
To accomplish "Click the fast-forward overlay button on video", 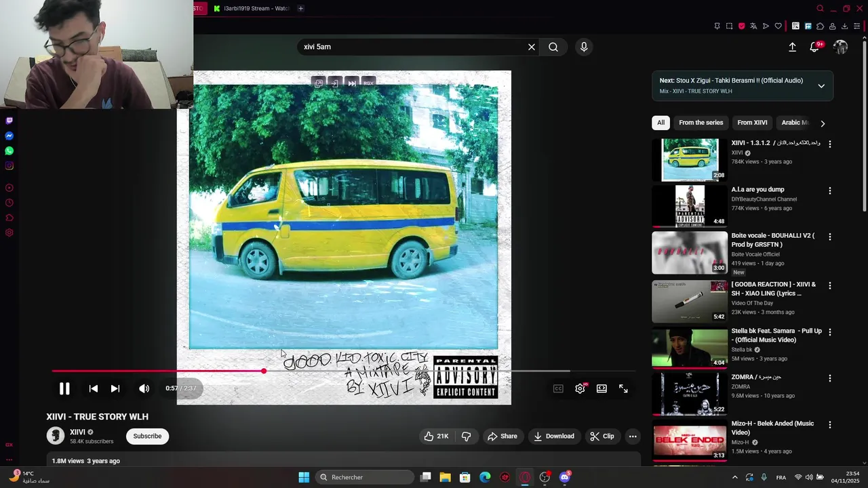I will coord(352,83).
